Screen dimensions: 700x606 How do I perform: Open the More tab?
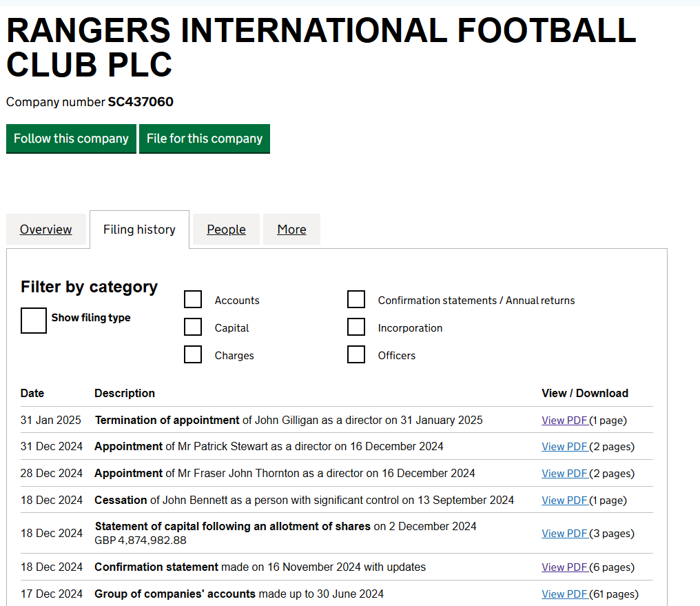click(x=291, y=229)
